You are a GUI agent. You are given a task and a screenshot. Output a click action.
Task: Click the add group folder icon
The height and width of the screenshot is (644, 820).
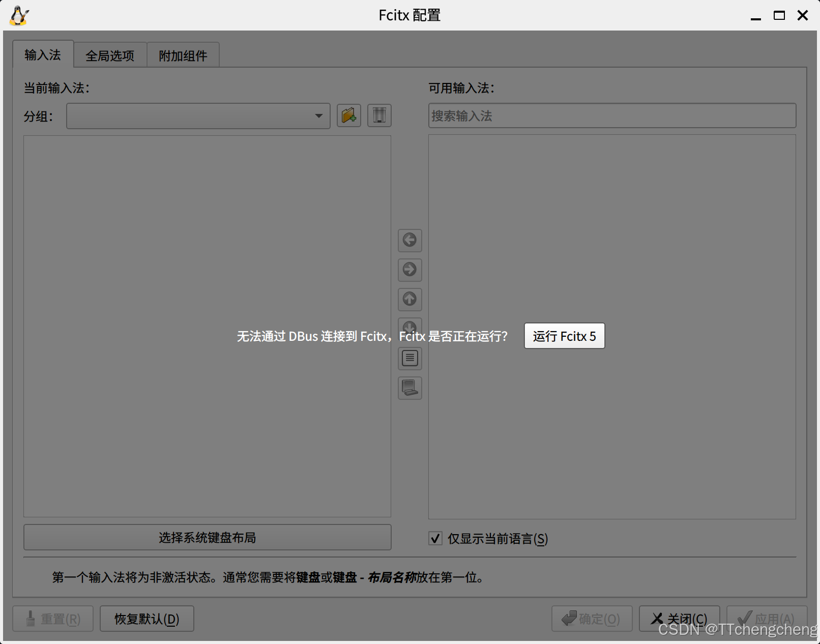click(x=348, y=115)
